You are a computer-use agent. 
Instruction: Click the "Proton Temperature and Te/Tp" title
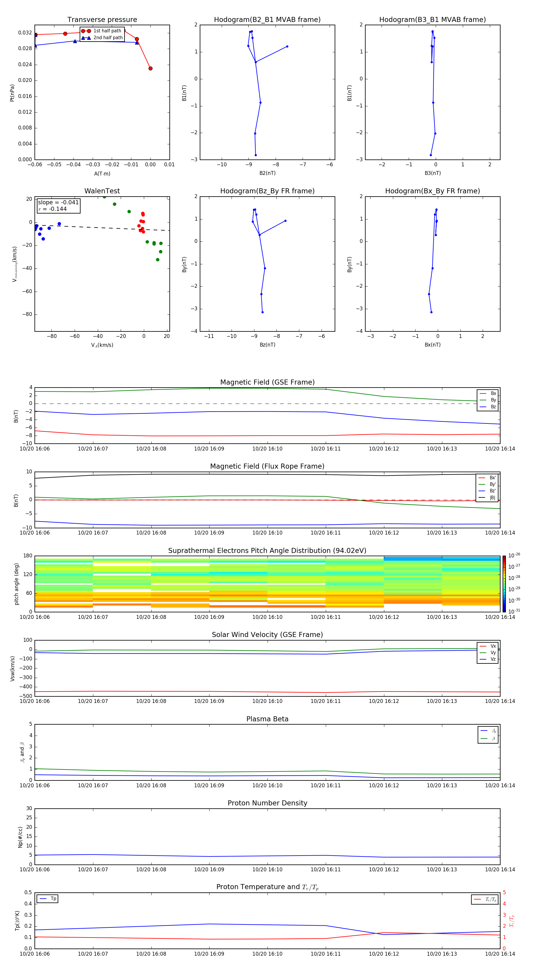267,887
